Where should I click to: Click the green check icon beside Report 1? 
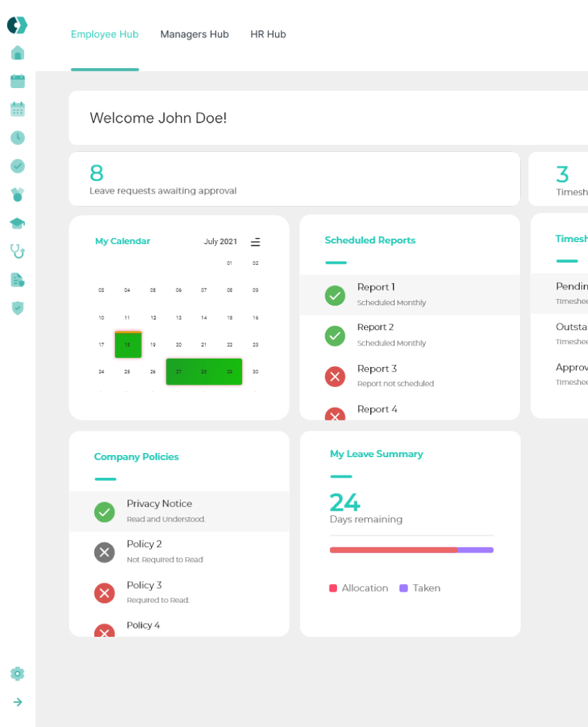pos(335,296)
